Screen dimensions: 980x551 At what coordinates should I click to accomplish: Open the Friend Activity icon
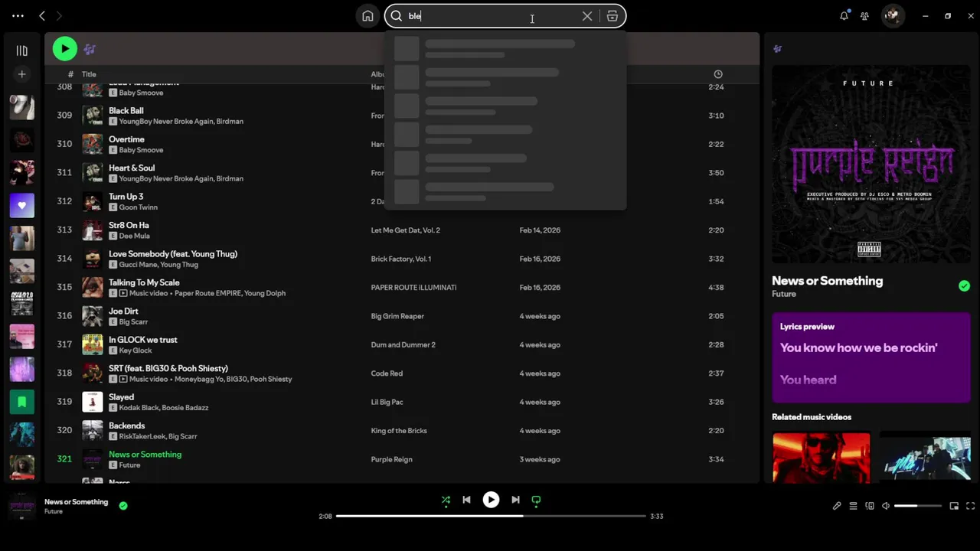pyautogui.click(x=864, y=16)
